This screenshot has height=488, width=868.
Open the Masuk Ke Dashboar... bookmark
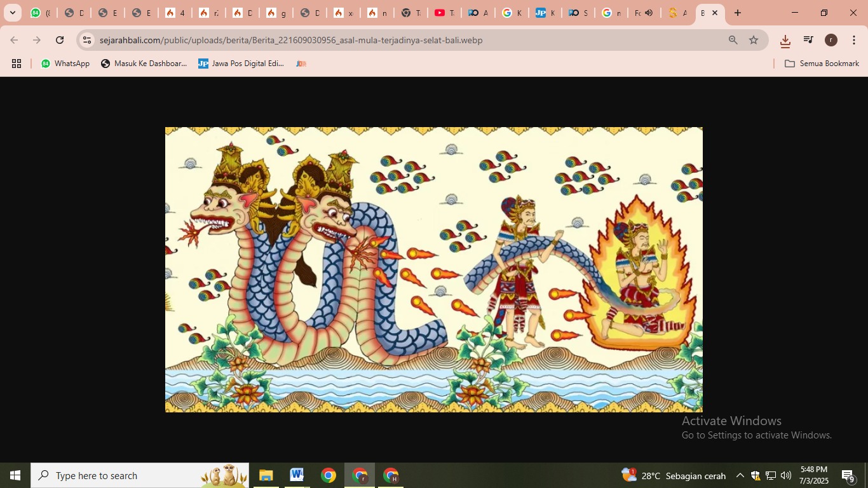[x=144, y=64]
